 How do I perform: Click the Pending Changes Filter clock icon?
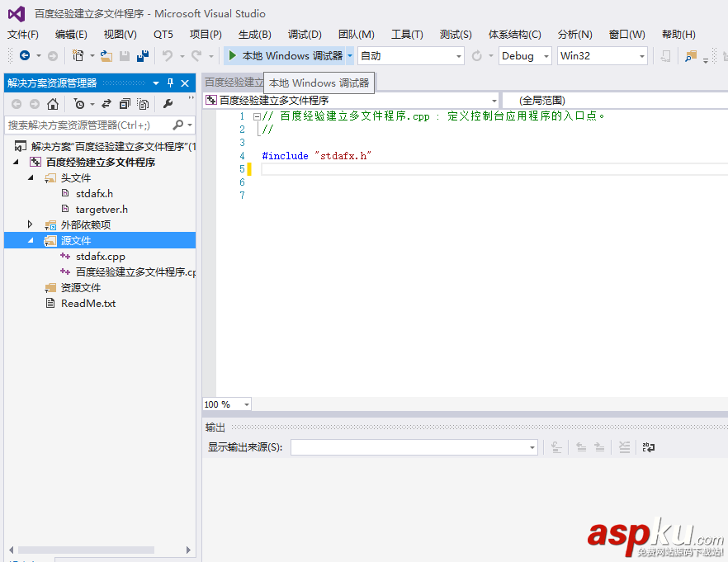tap(79, 104)
